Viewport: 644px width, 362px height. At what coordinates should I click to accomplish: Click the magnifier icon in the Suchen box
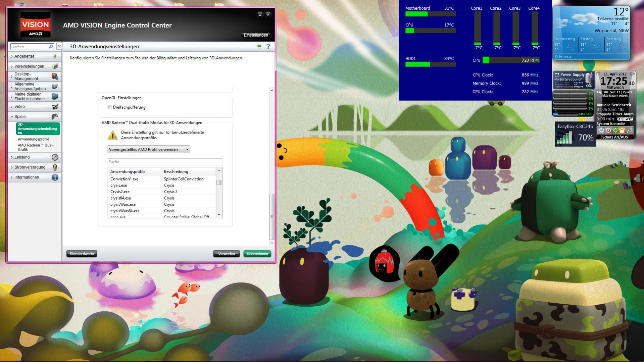(x=51, y=47)
